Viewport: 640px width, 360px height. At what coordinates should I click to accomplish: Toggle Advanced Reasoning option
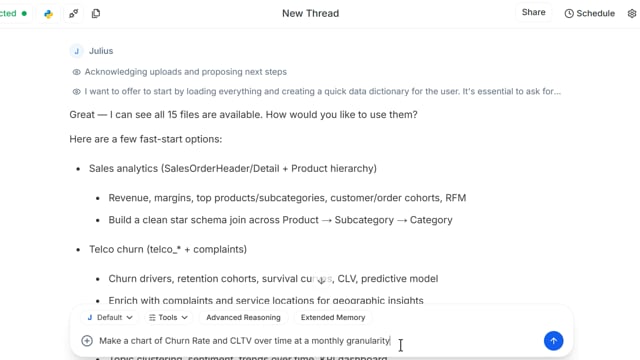(243, 318)
